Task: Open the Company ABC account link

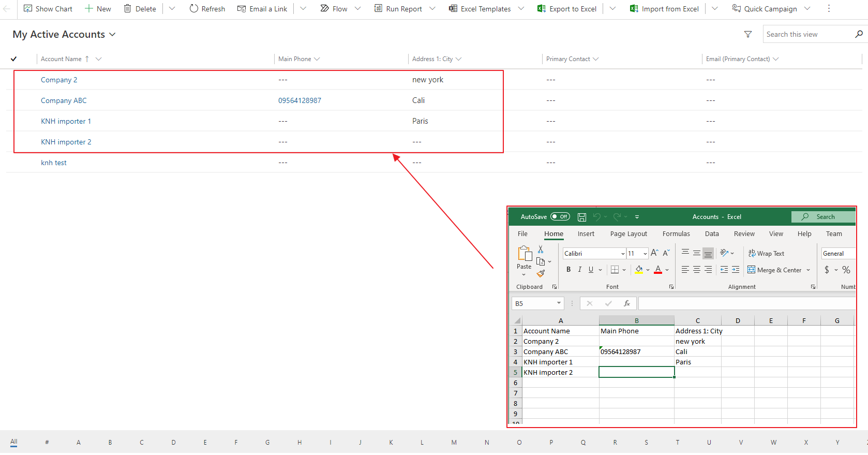Action: [64, 100]
